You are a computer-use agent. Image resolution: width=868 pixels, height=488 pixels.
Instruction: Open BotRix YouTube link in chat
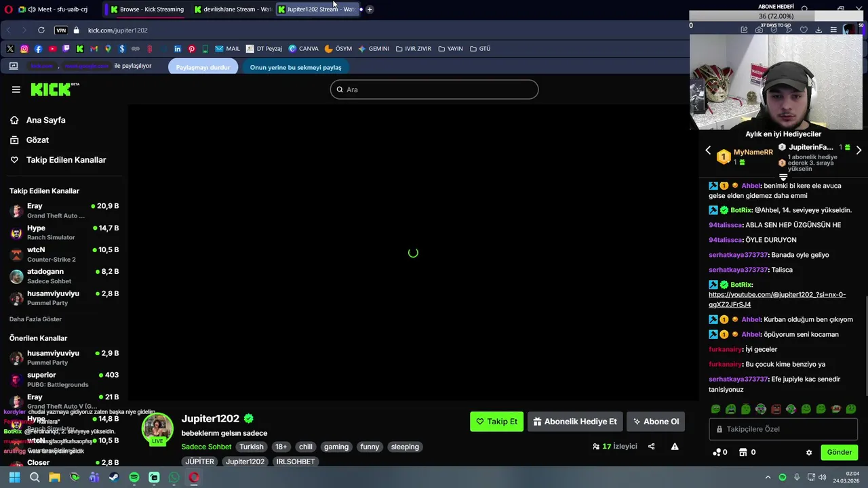click(777, 300)
